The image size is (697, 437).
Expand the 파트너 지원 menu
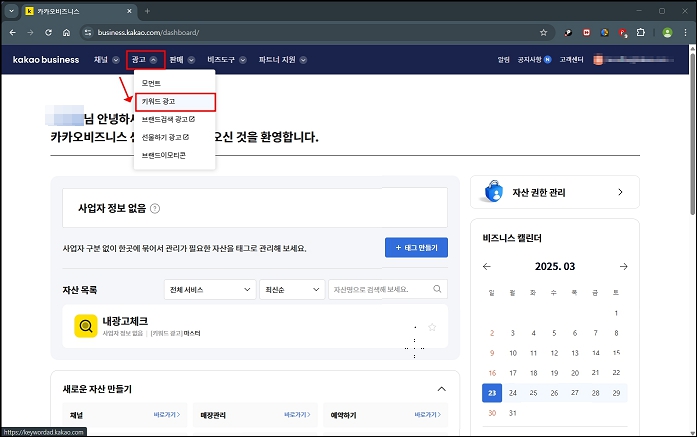point(283,60)
